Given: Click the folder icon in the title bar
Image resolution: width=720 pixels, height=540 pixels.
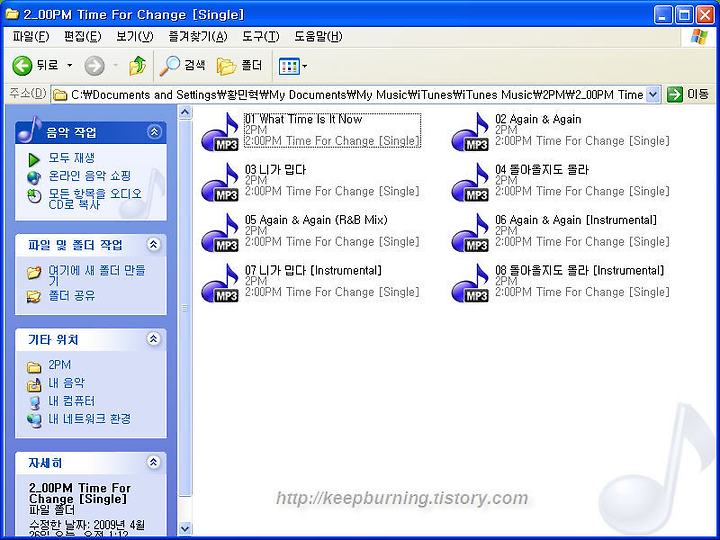Looking at the screenshot, I should click(x=12, y=14).
